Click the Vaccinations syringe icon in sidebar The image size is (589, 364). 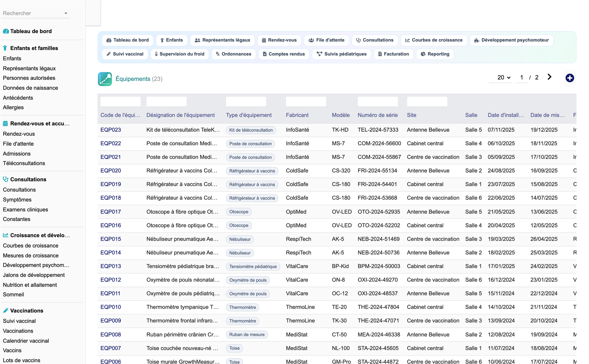point(5,310)
